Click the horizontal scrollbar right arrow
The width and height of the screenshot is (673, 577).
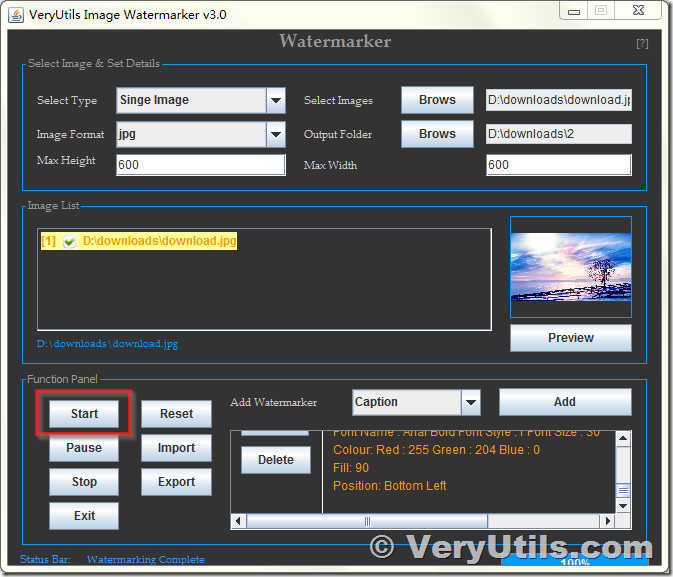[607, 522]
